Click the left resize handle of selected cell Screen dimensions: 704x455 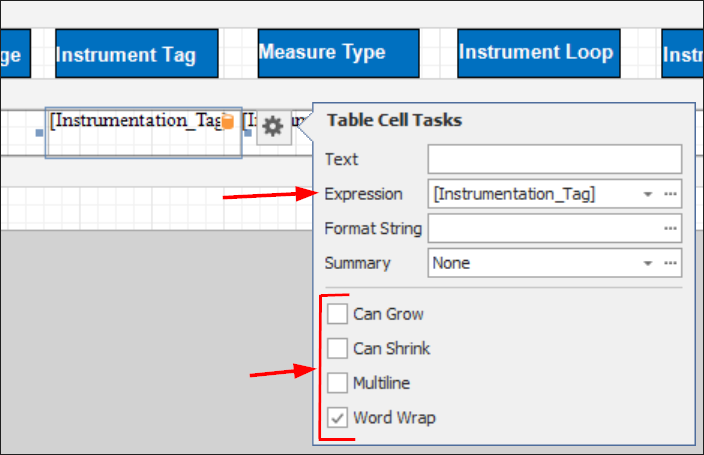point(40,133)
